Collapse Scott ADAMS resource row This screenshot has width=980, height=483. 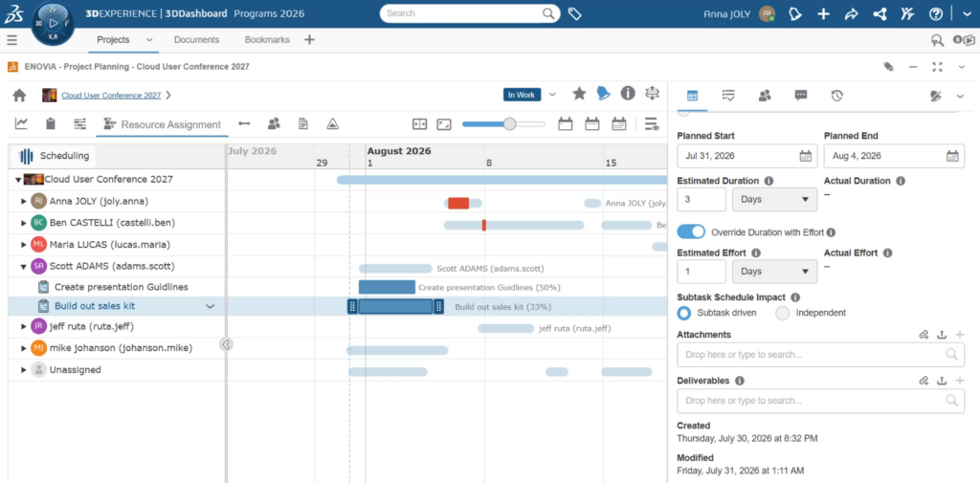pos(24,266)
